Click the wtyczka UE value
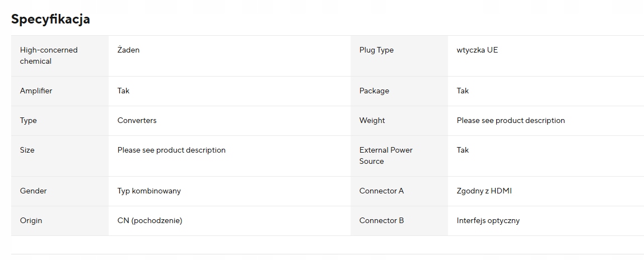 [477, 50]
